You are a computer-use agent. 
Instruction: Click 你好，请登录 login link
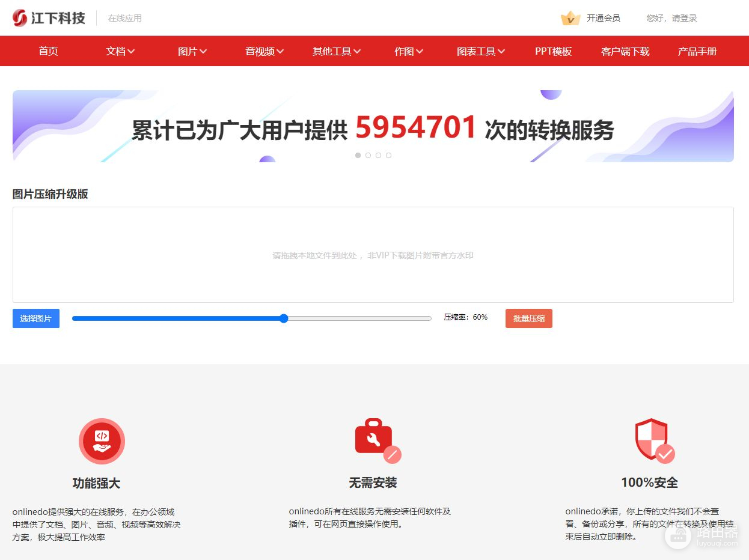pos(671,18)
